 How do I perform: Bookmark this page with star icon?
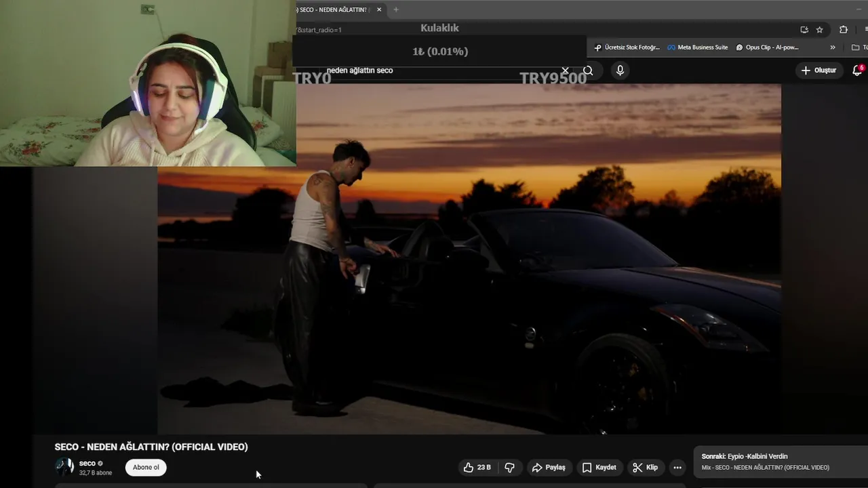click(x=819, y=30)
